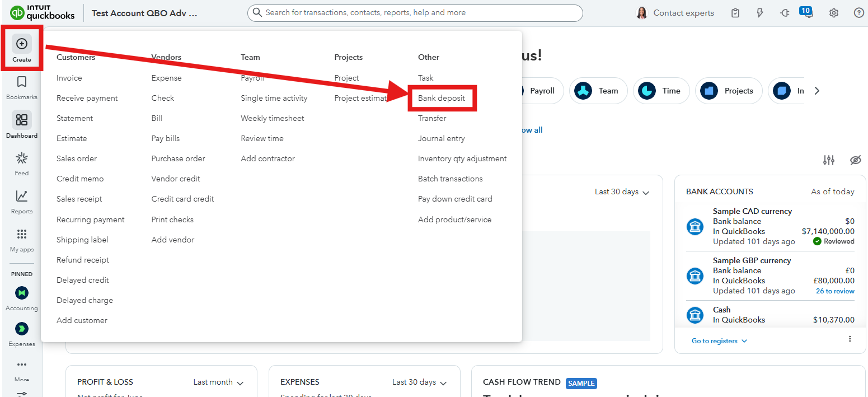The width and height of the screenshot is (868, 397).
Task: Select Add contractor under Team
Action: coord(268,159)
